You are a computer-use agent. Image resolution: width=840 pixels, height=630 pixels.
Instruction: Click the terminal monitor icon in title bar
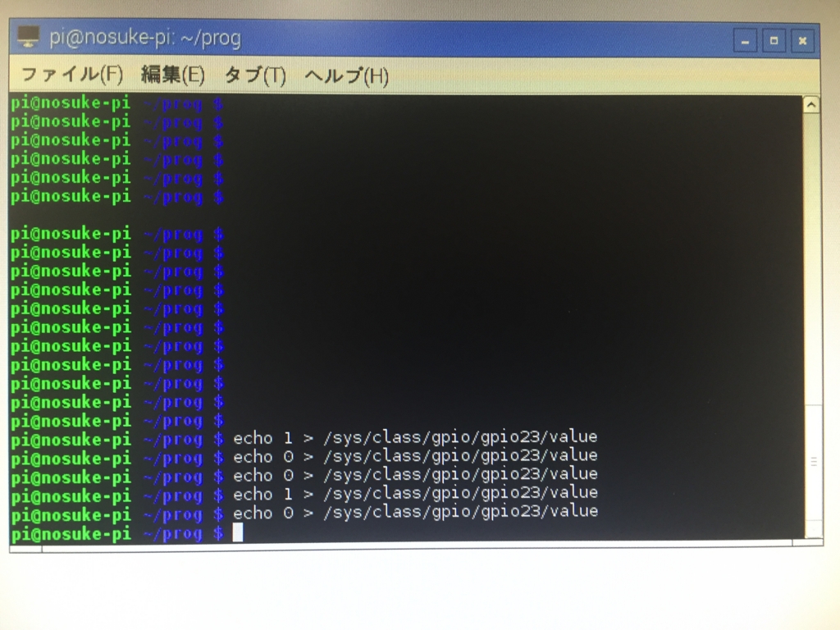tap(28, 36)
